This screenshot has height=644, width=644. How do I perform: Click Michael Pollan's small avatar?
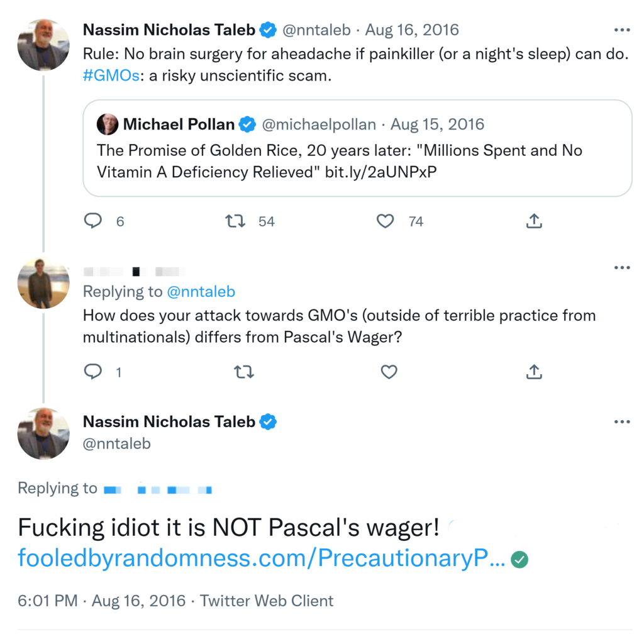(x=108, y=125)
